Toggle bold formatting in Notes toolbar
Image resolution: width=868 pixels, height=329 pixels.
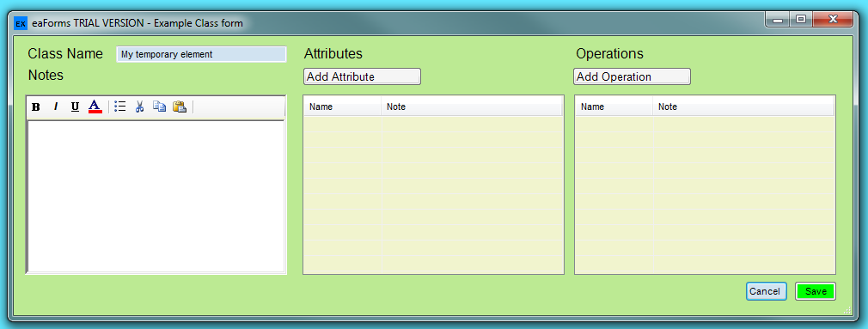point(36,107)
